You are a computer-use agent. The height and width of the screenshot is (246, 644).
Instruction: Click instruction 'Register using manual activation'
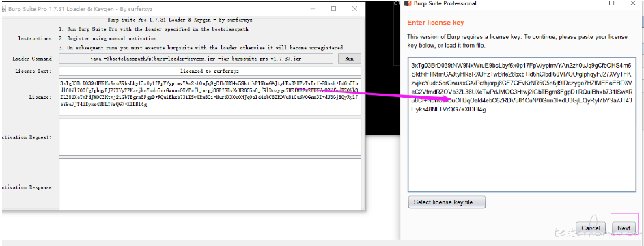pos(107,38)
